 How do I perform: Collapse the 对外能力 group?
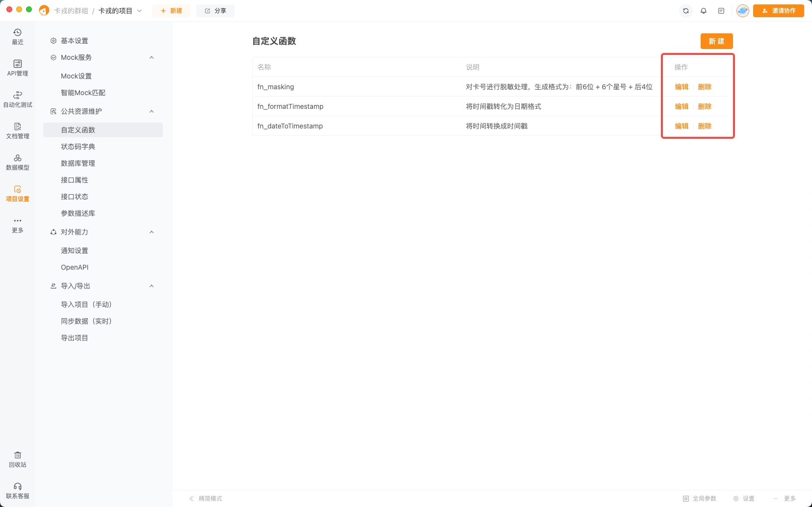coord(152,232)
